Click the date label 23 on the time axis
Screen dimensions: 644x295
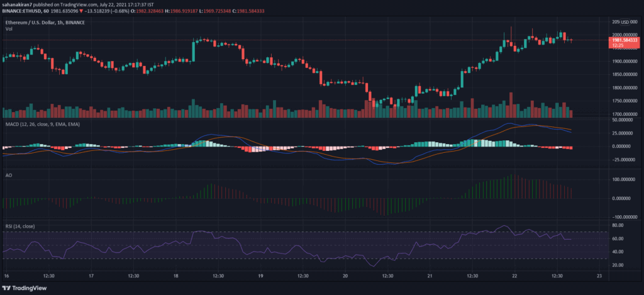coord(599,276)
